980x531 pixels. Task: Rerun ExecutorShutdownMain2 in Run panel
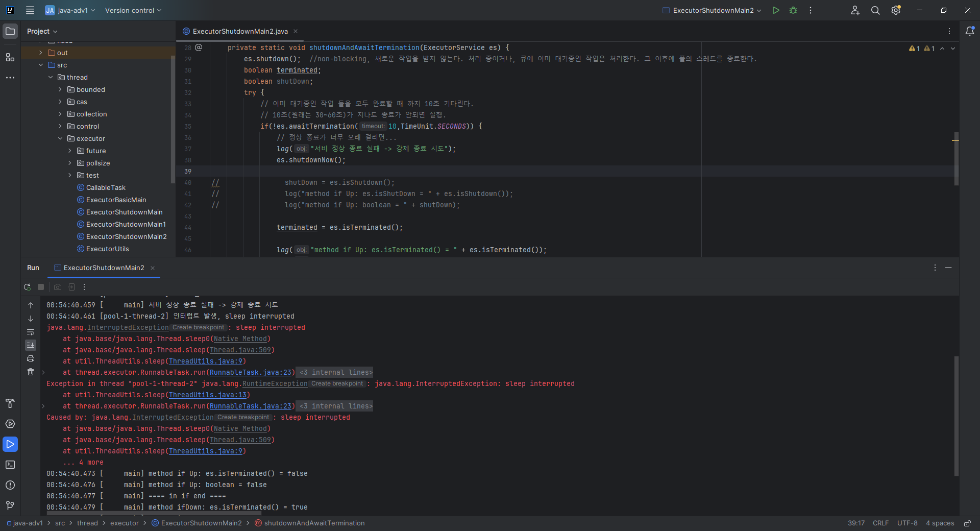point(28,287)
